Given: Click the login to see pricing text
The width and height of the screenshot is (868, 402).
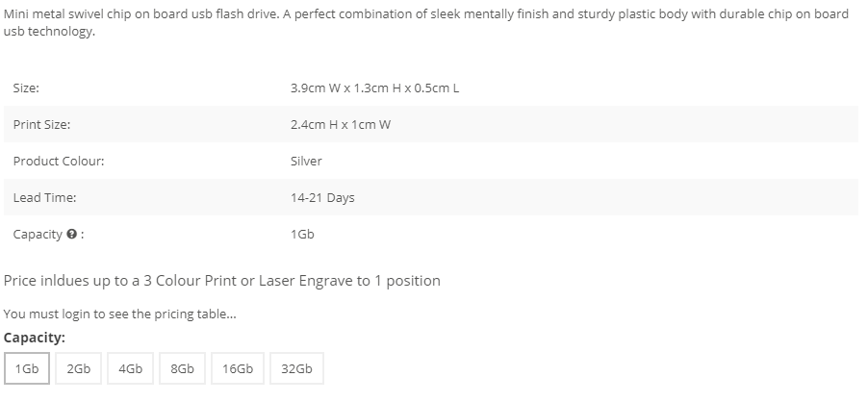Looking at the screenshot, I should pyautogui.click(x=120, y=314).
